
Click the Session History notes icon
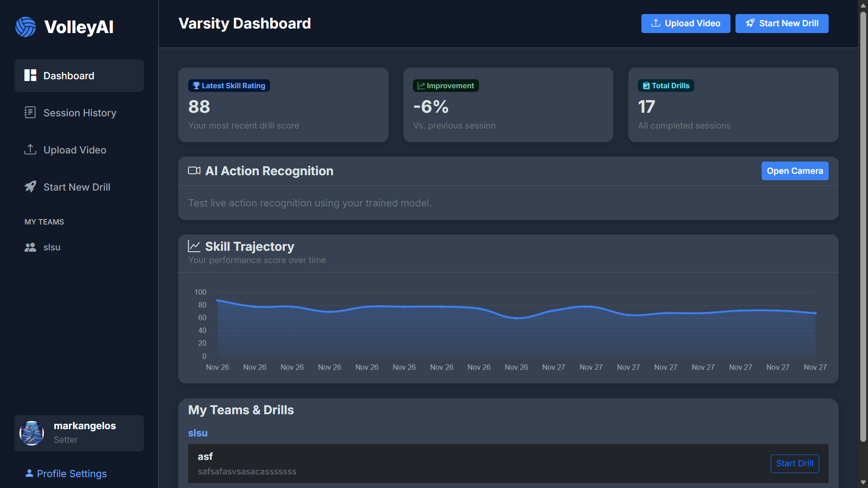tap(30, 112)
